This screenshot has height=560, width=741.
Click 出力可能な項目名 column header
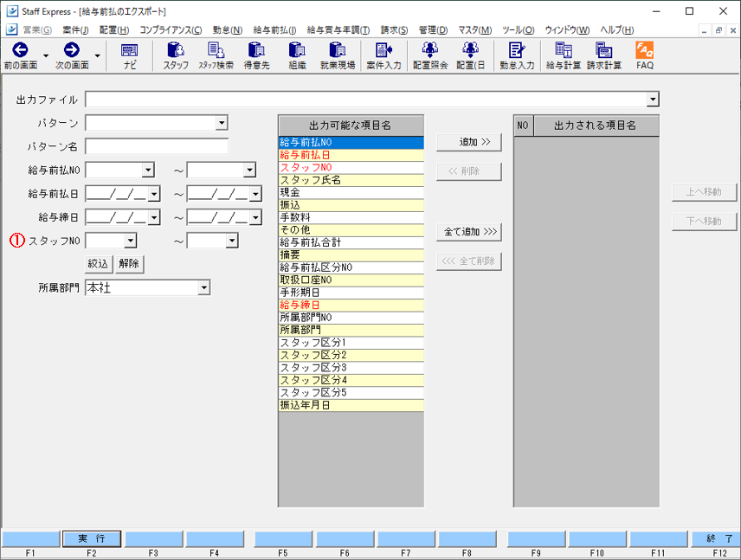pyautogui.click(x=351, y=126)
